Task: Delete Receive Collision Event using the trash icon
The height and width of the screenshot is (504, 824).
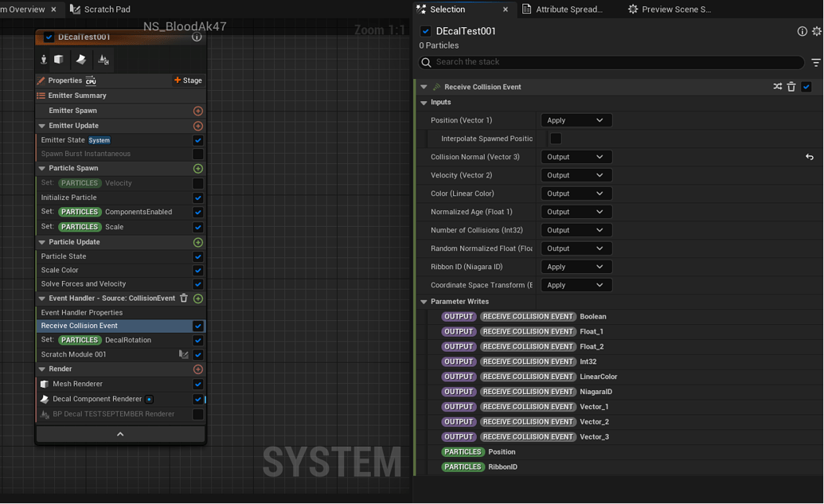Action: coord(791,86)
